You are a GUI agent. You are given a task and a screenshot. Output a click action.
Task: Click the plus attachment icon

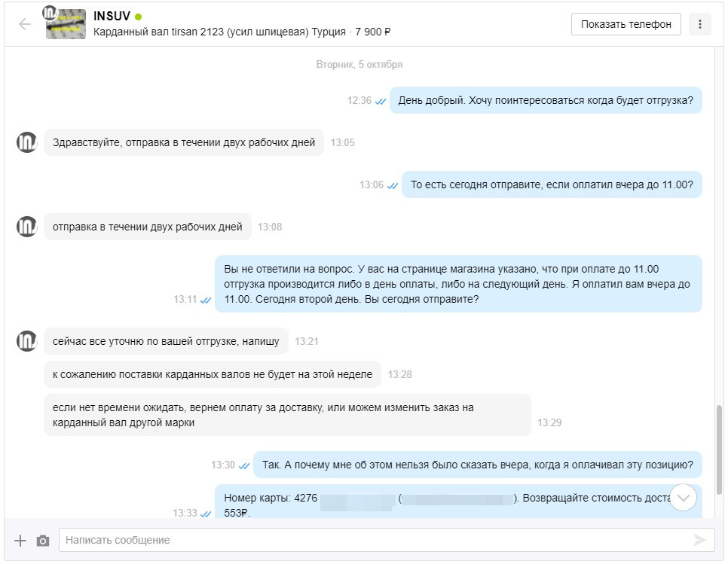20,540
